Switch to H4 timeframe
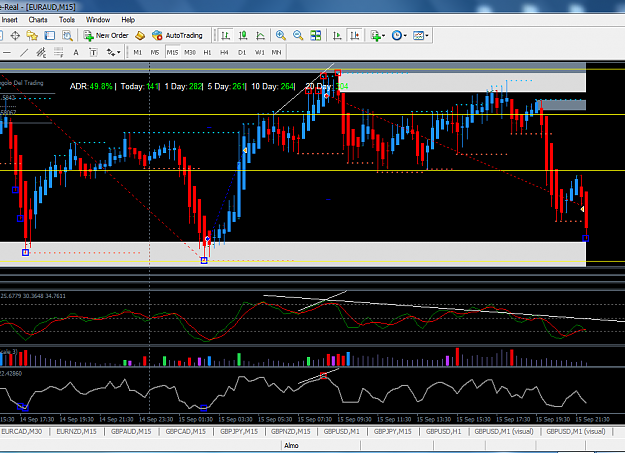Image resolution: width=625 pixels, height=453 pixels. tap(224, 52)
